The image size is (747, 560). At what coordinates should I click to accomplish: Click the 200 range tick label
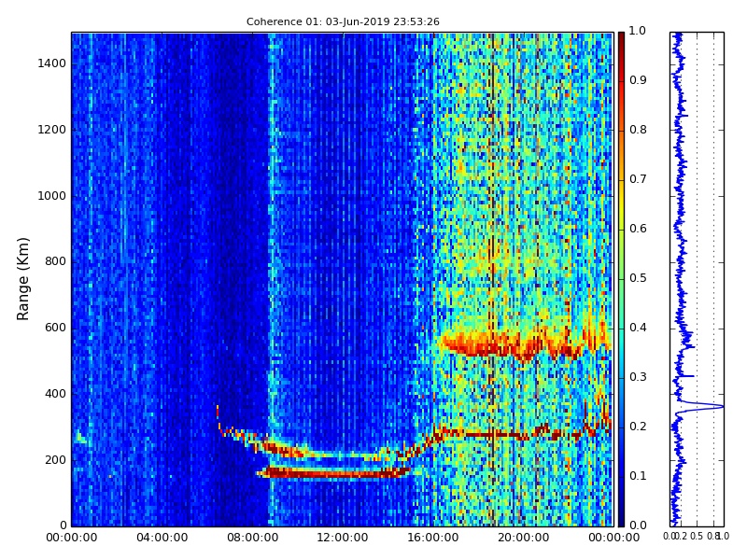(x=55, y=460)
